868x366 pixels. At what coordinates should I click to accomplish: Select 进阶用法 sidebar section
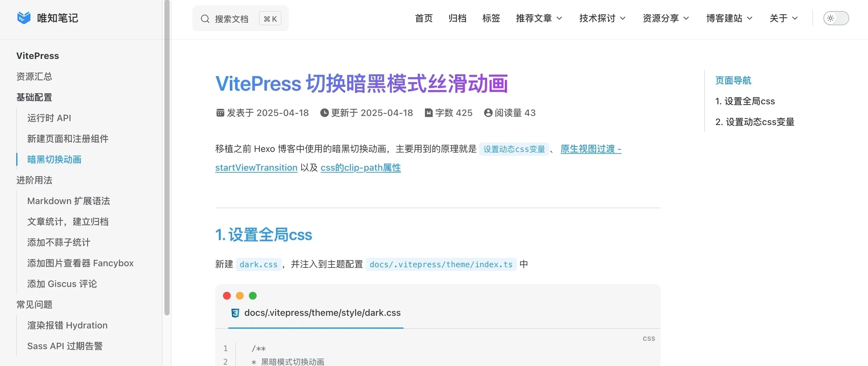click(x=34, y=180)
